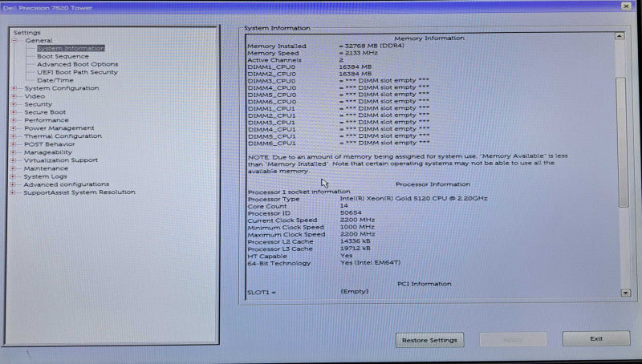The image size is (642, 364).
Task: Expand the Video settings node
Action: click(14, 96)
